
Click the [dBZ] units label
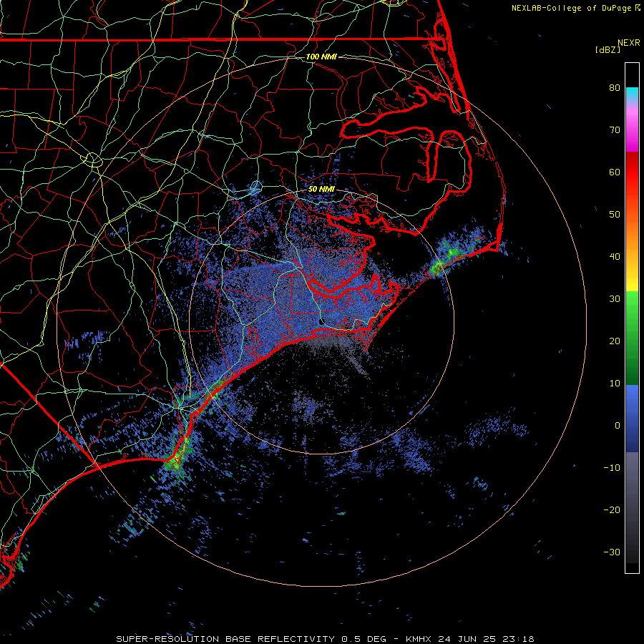[608, 49]
